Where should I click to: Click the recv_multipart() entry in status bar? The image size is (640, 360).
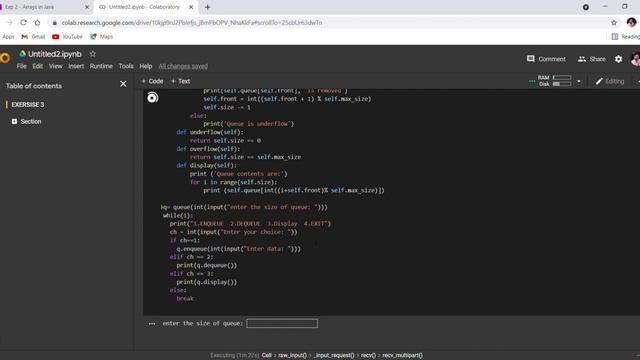point(402,355)
